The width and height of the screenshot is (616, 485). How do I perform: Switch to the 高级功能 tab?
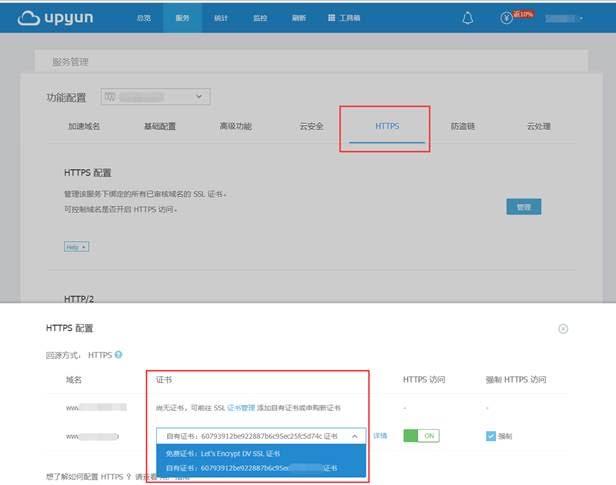click(236, 126)
